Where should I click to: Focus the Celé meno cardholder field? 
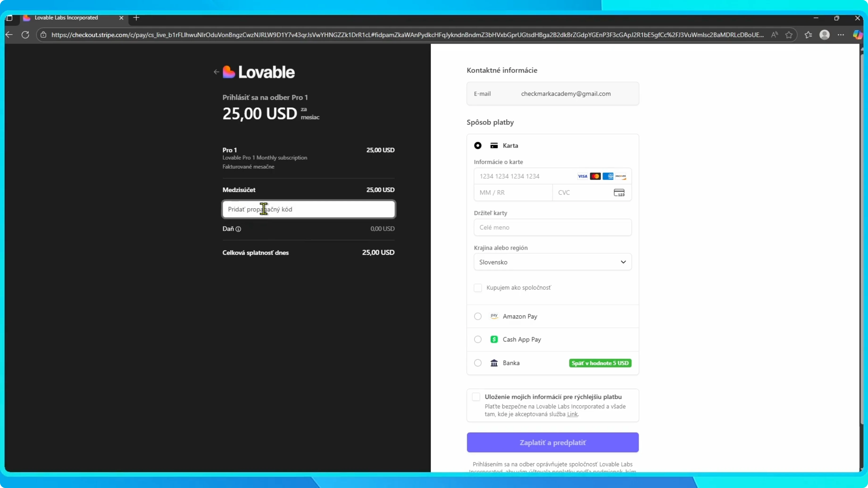point(553,227)
